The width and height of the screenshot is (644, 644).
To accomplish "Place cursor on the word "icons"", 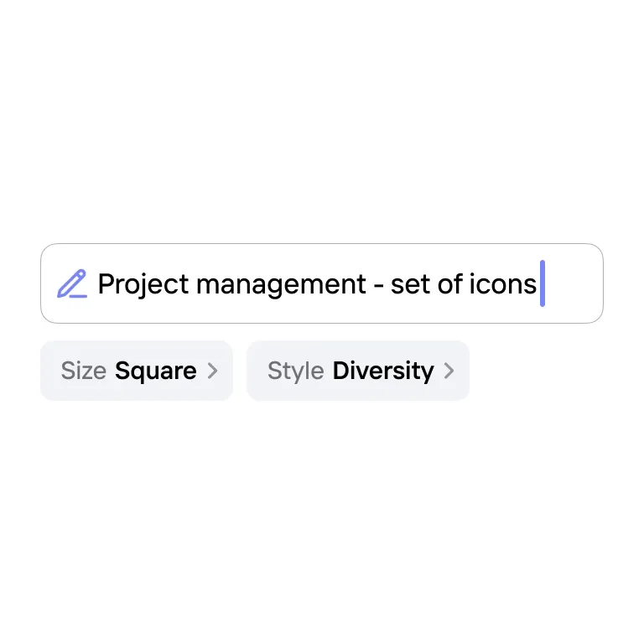I will pos(503,283).
